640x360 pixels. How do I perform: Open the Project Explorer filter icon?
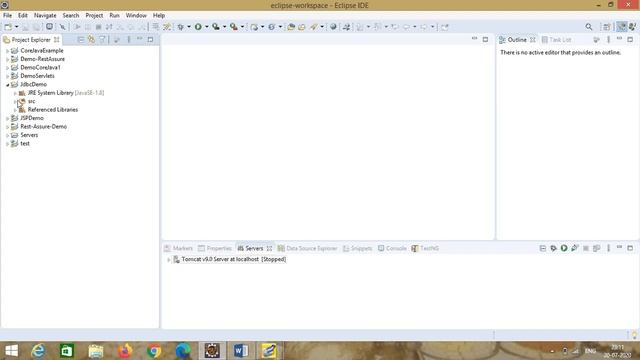tap(102, 39)
